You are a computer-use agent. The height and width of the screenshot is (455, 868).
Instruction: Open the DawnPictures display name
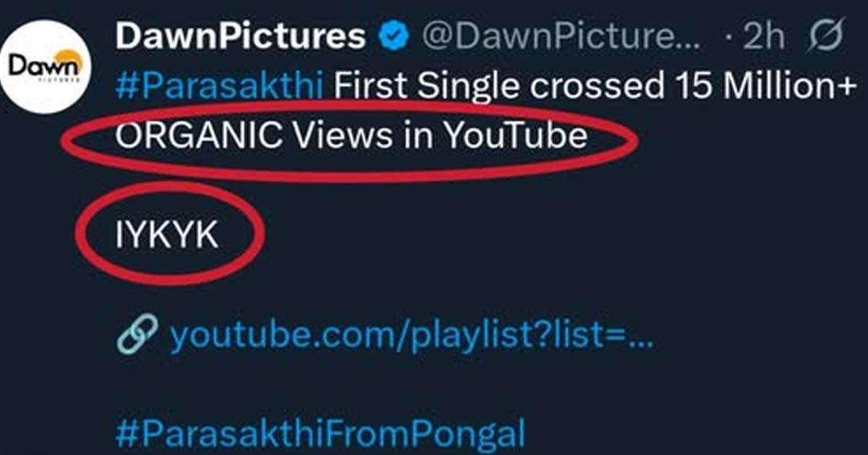point(241,38)
